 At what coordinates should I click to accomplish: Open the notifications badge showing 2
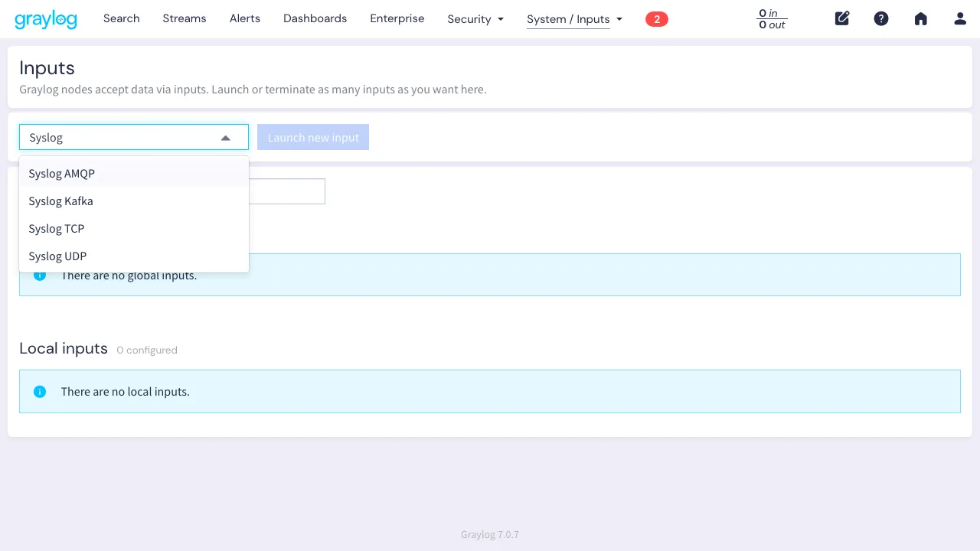[x=657, y=19]
